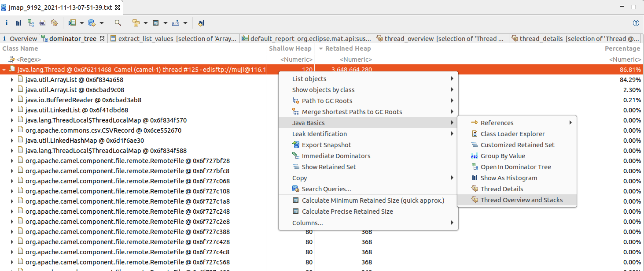Choose Open In Dominator Tree
This screenshot has height=271, width=644.
coord(517,167)
